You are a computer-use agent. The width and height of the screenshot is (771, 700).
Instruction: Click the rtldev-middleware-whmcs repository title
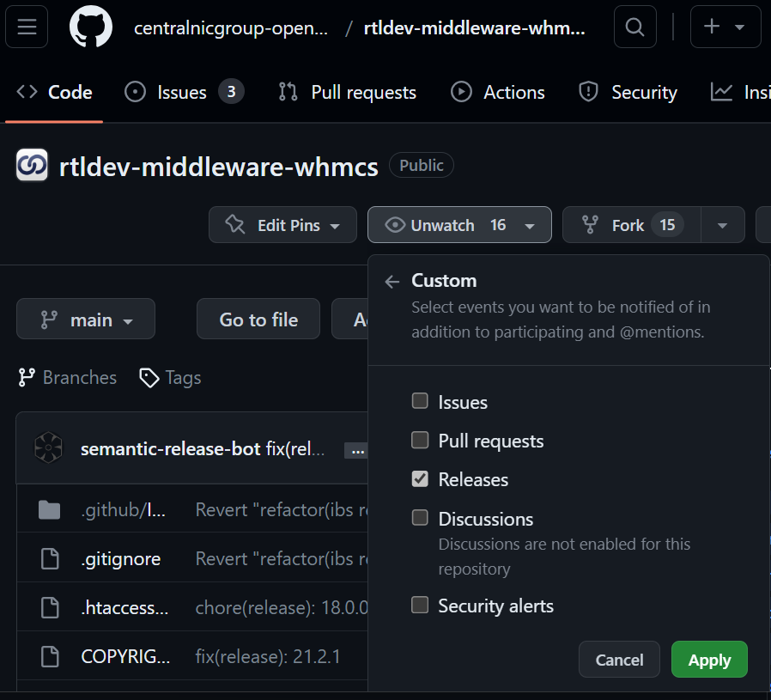[x=218, y=167]
